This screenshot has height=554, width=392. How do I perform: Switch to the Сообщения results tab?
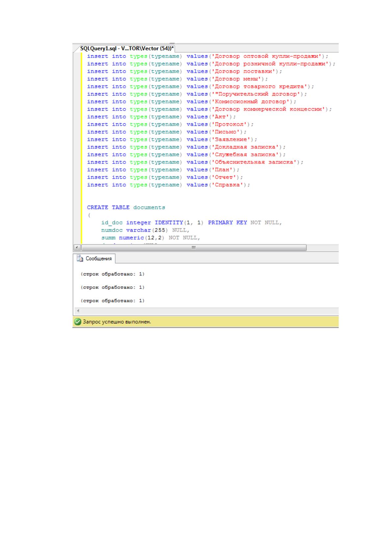(94, 259)
